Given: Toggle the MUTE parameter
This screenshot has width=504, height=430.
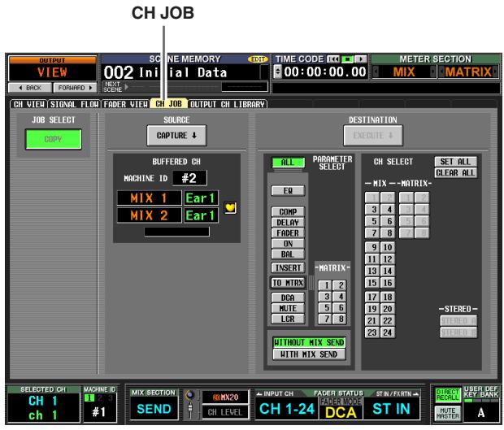Looking at the screenshot, I should pos(288,308).
